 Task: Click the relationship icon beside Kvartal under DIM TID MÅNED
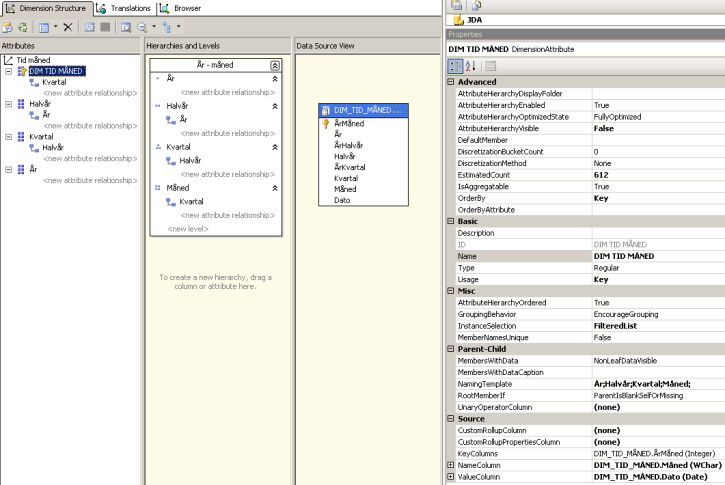click(x=34, y=82)
